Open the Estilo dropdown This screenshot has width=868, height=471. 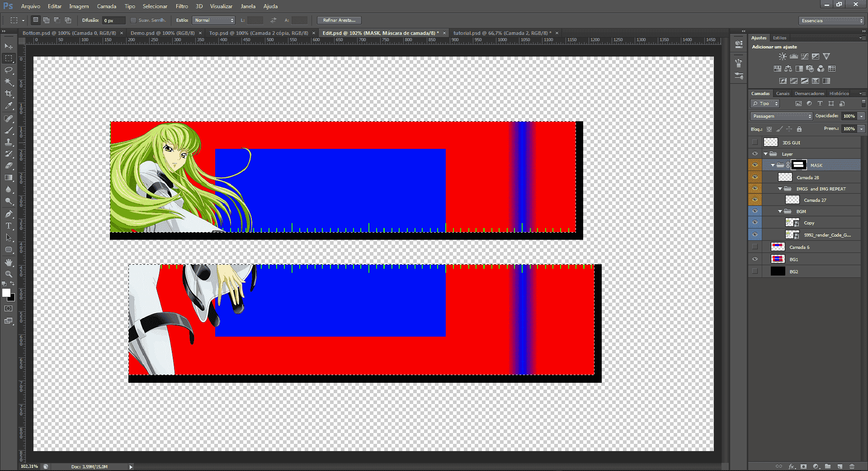214,20
